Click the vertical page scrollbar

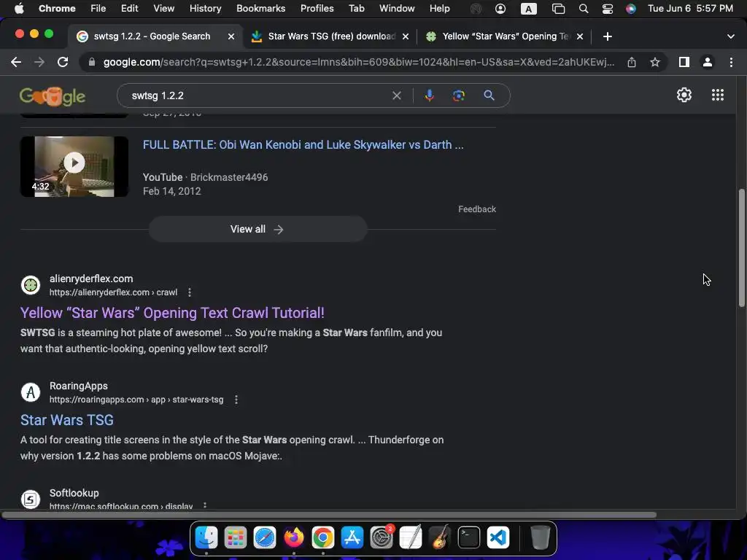click(741, 248)
